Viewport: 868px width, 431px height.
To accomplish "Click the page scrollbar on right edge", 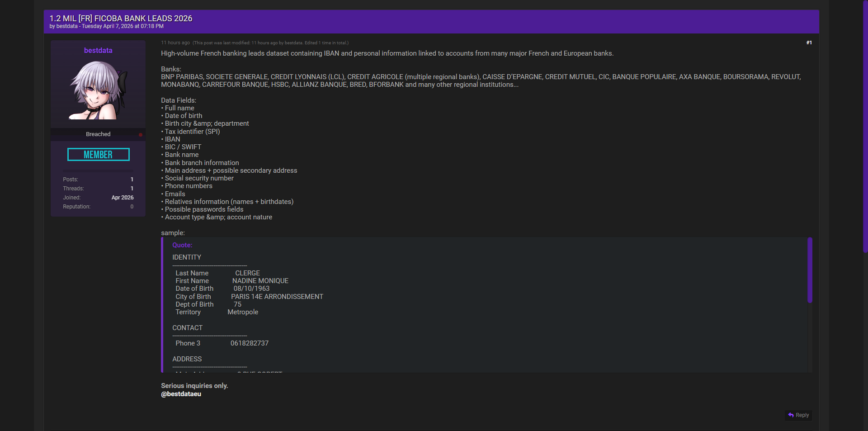I will 865,127.
